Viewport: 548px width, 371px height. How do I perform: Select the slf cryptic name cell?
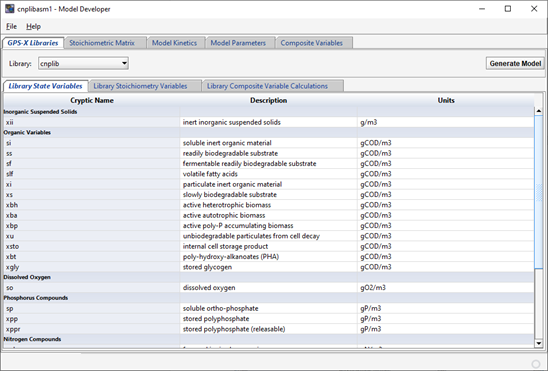(x=92, y=174)
